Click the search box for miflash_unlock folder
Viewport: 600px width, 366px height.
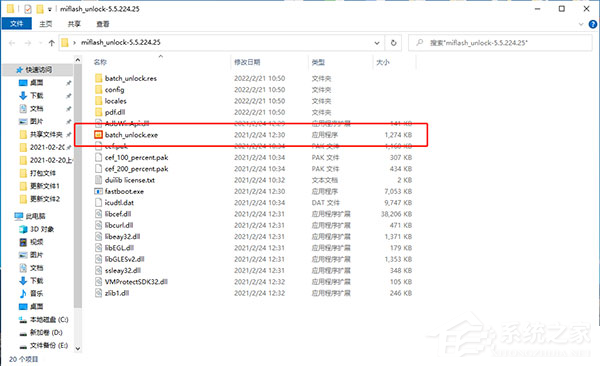(500, 43)
